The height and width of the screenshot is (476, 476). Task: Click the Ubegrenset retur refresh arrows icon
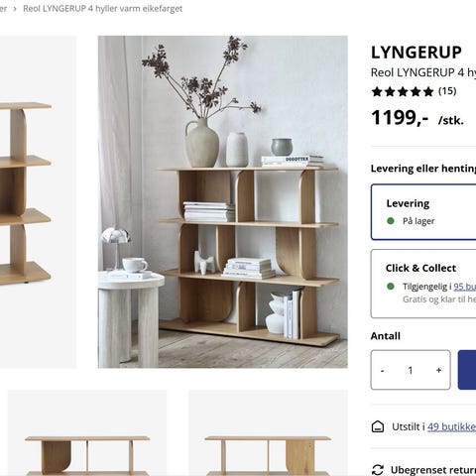378,470
